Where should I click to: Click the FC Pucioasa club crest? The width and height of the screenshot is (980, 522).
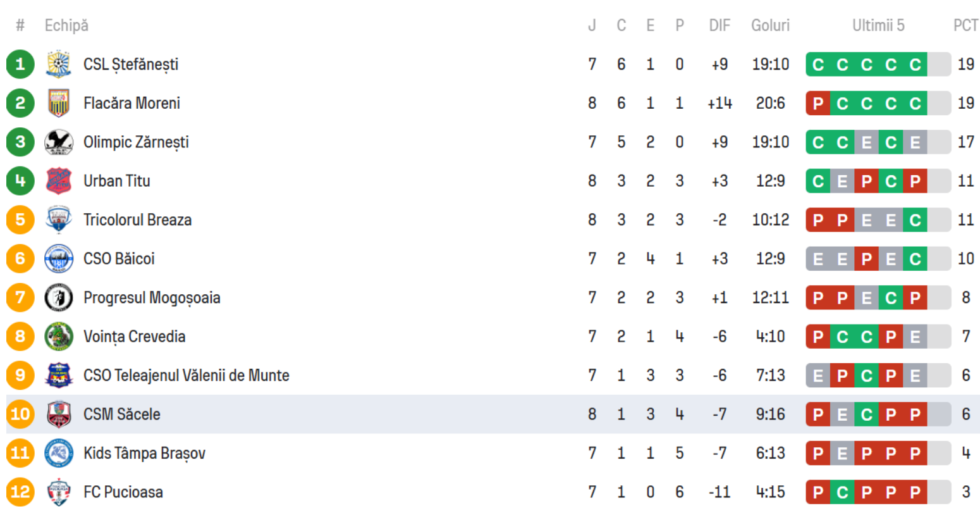(58, 492)
